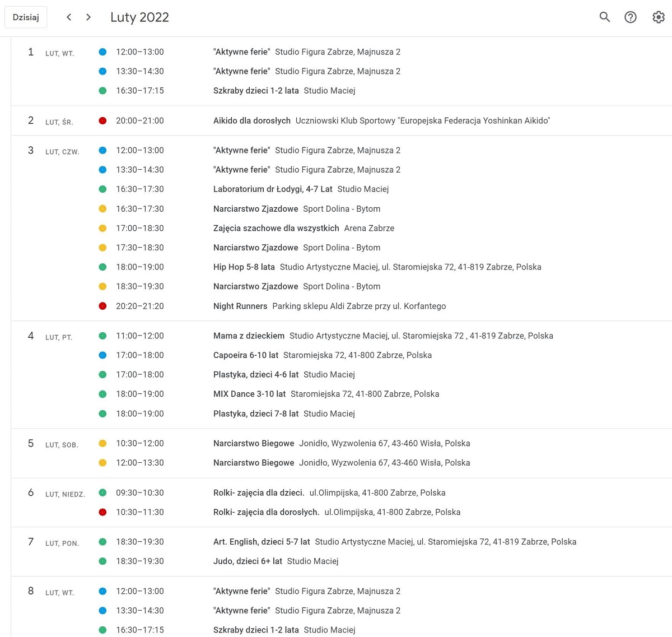Click green dot of Hip Hop 5-8 lata
This screenshot has height=637, width=672.
coord(102,267)
